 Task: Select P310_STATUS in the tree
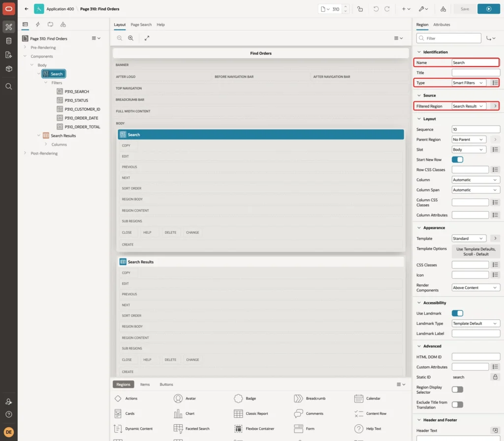[x=76, y=100]
